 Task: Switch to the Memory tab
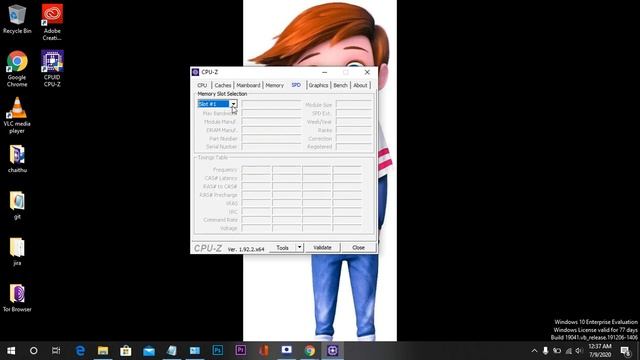click(x=274, y=85)
